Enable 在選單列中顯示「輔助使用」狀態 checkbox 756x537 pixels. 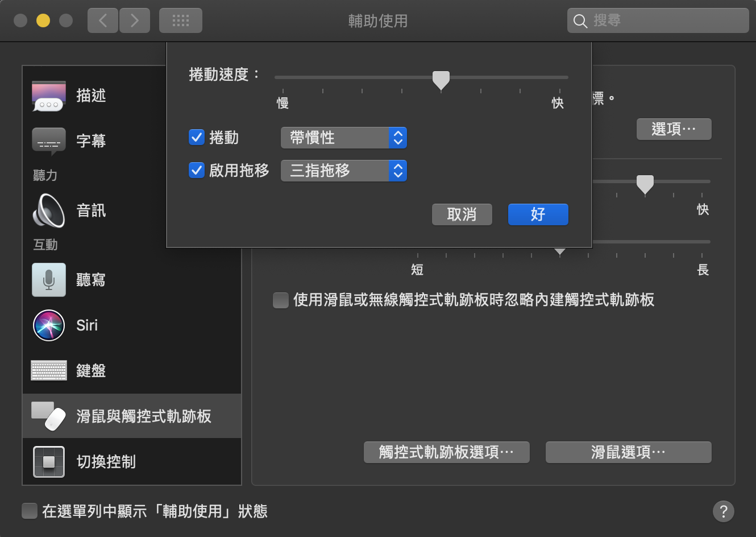(x=30, y=511)
